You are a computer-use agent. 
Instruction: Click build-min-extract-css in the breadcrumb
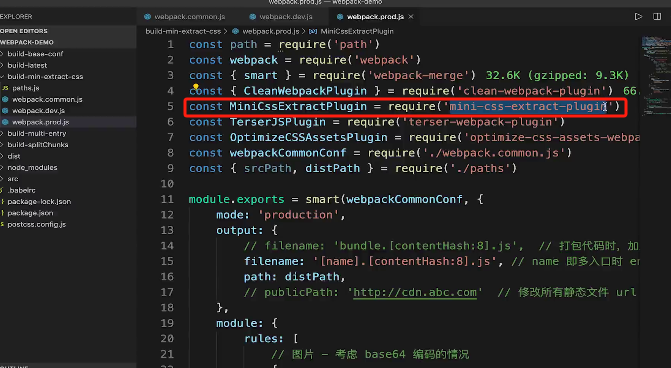click(183, 31)
